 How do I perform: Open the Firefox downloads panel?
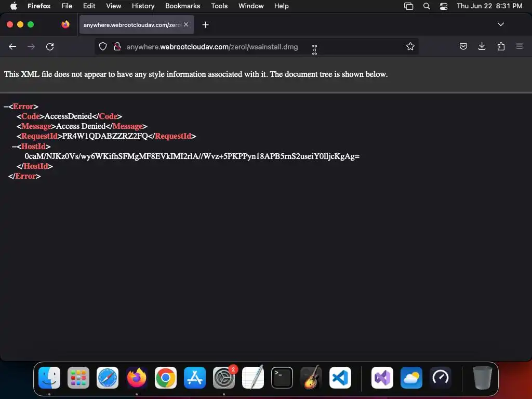[482, 46]
